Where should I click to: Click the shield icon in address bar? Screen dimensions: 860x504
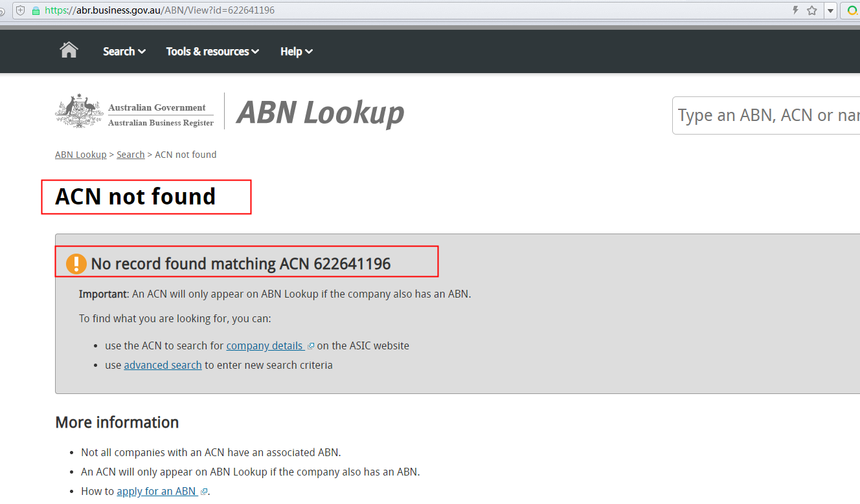coord(21,10)
